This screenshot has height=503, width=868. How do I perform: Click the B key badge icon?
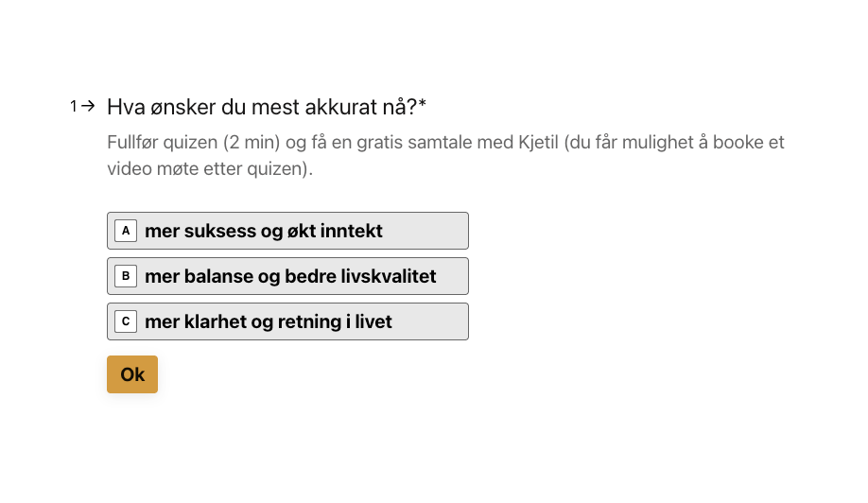click(126, 276)
